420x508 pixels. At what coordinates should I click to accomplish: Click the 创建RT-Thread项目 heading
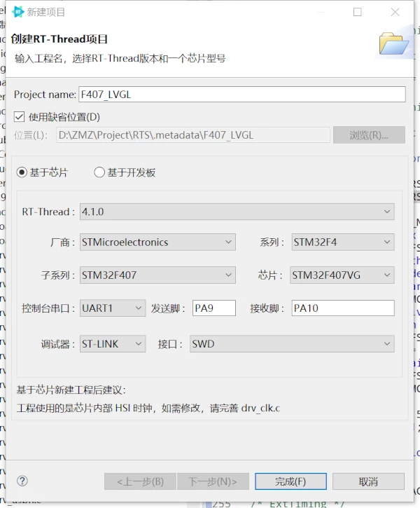coord(59,39)
